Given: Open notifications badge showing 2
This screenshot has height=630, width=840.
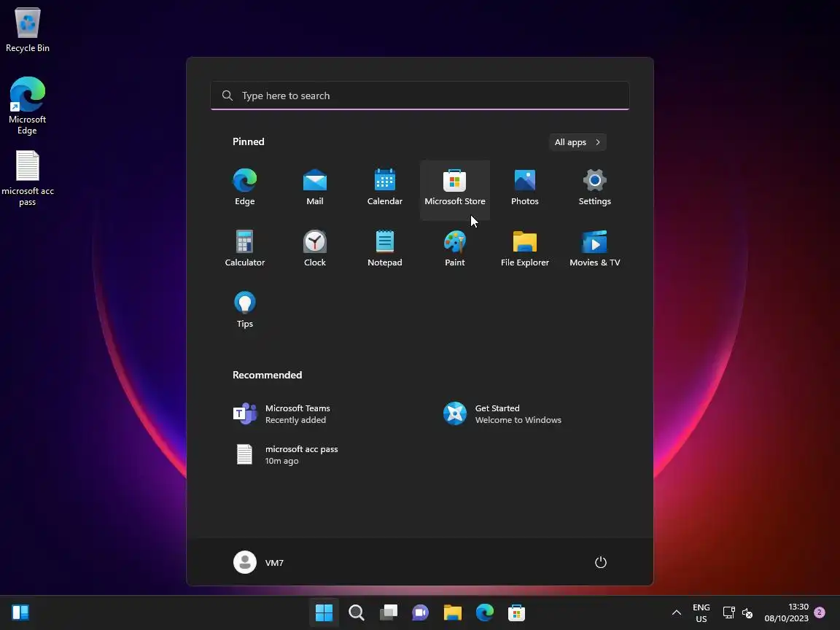Looking at the screenshot, I should (819, 612).
